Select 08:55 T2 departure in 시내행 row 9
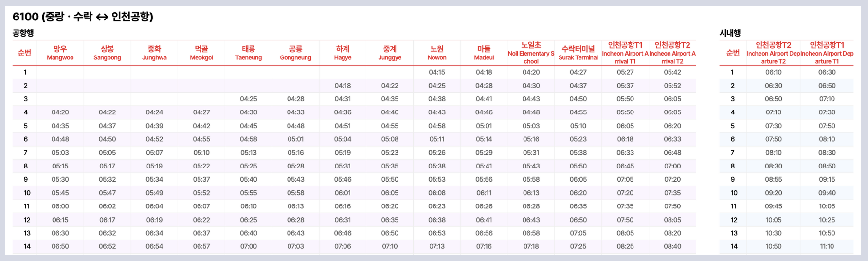This screenshot has width=868, height=261. 773,180
